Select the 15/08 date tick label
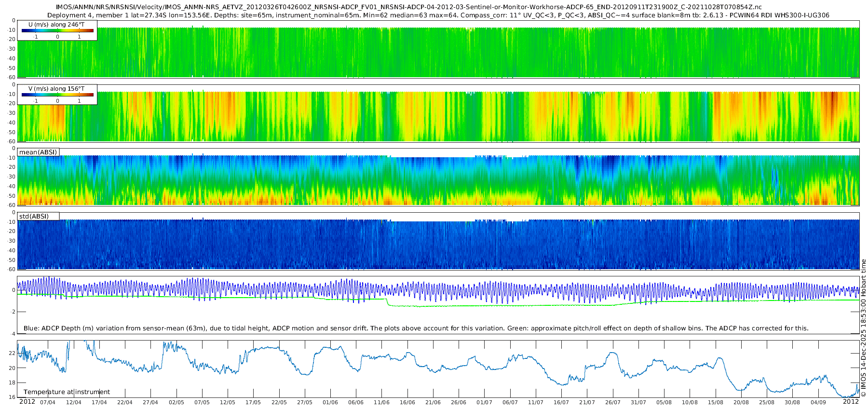Screen dimensions: 868x410 click(715, 402)
